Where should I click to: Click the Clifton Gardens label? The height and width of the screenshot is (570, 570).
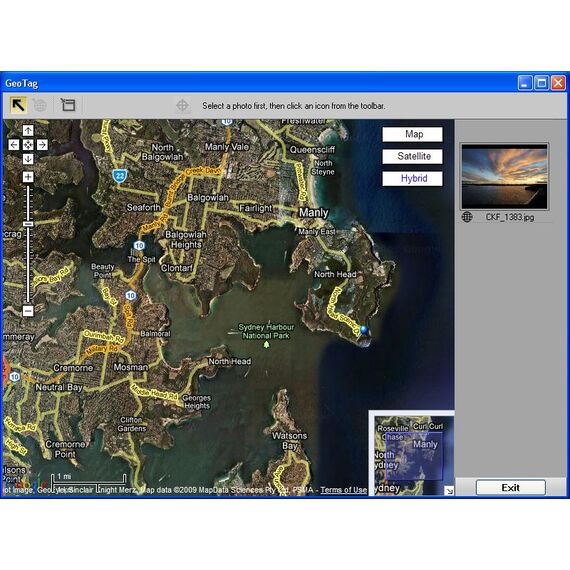coord(131,424)
